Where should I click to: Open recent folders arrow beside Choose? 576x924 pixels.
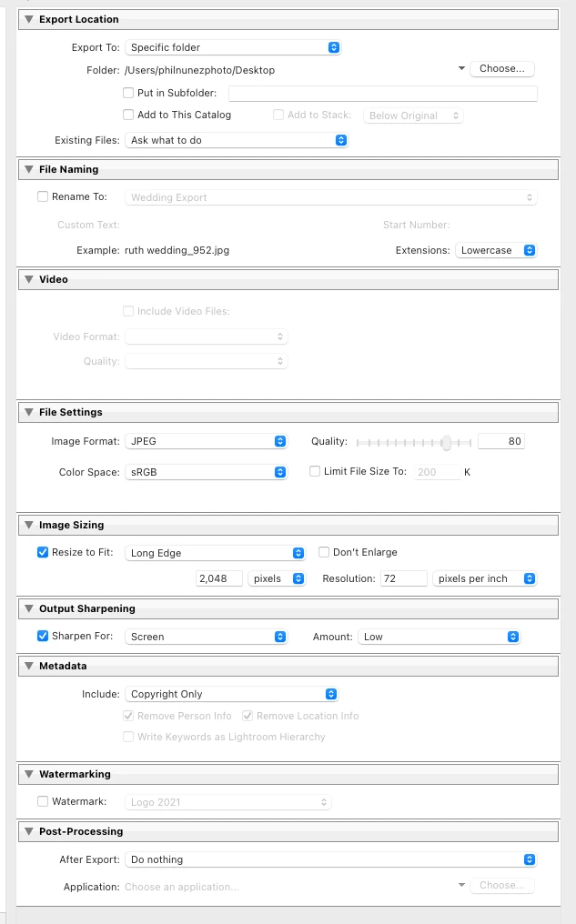[461, 68]
